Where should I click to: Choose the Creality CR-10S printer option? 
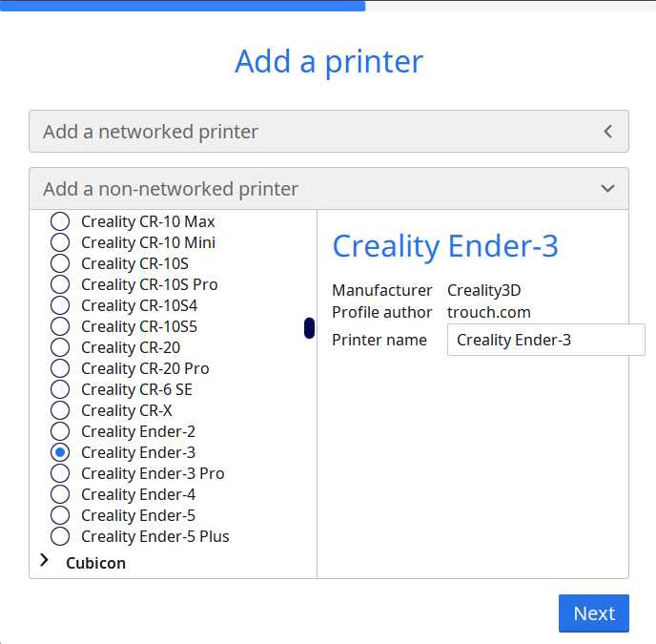(60, 263)
